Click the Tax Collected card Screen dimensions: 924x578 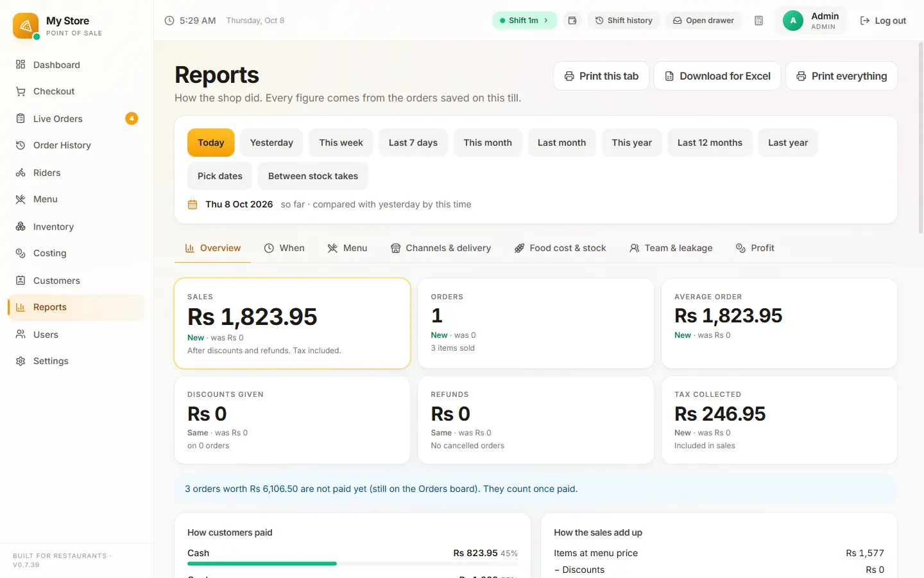(779, 420)
